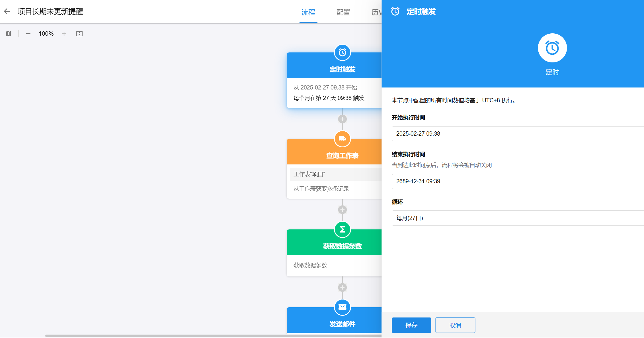Click the horizontal scrollbar at bottom
The height and width of the screenshot is (338, 644).
coord(199,336)
